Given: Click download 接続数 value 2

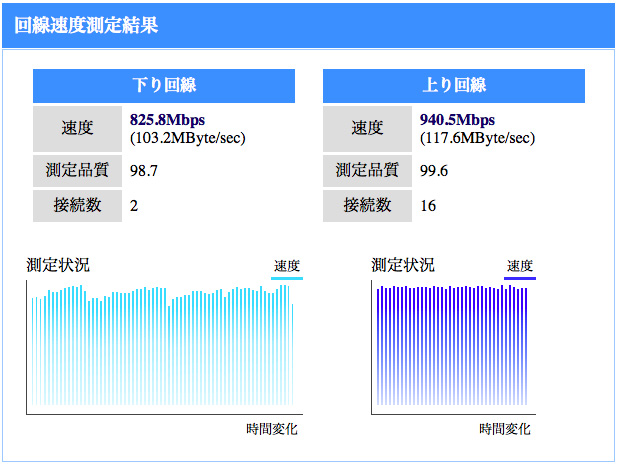Looking at the screenshot, I should coord(134,206).
